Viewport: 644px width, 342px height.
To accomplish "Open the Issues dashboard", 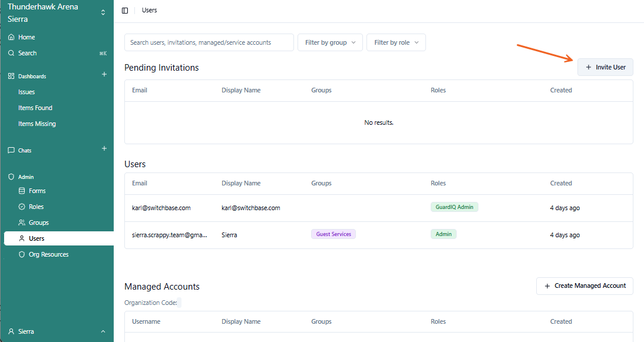I will 27,92.
